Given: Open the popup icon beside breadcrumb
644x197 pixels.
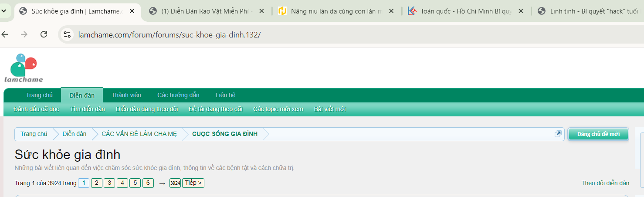Looking at the screenshot, I should pyautogui.click(x=558, y=134).
